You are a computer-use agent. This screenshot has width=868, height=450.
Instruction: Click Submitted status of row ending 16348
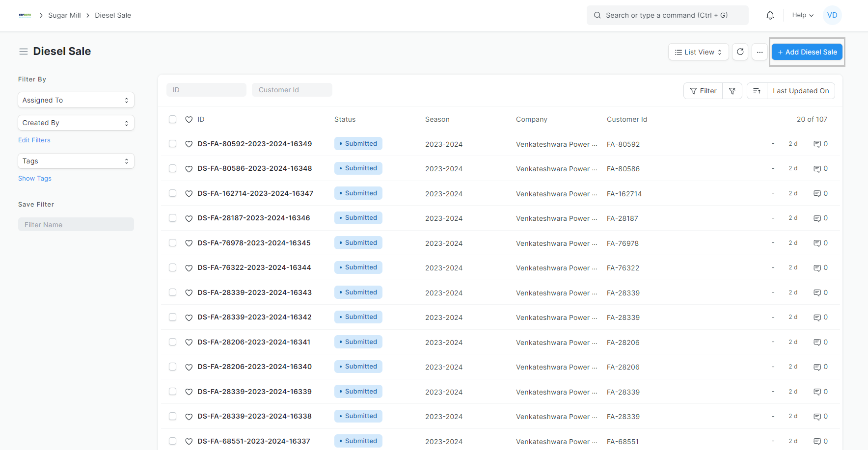358,168
